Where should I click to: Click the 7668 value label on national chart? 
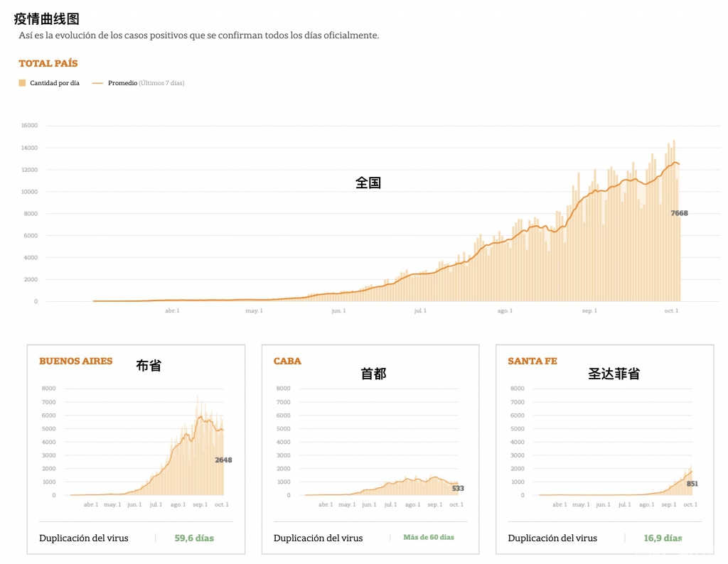(679, 213)
